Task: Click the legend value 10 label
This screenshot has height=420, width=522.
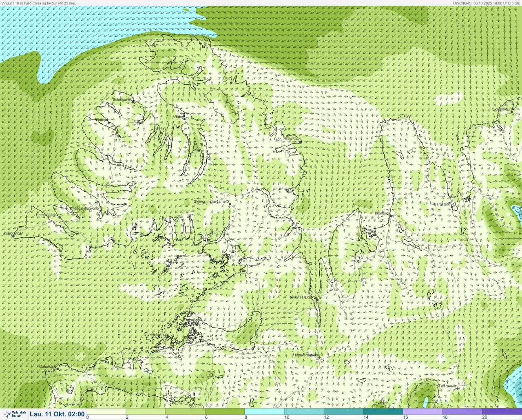Action: (x=287, y=417)
